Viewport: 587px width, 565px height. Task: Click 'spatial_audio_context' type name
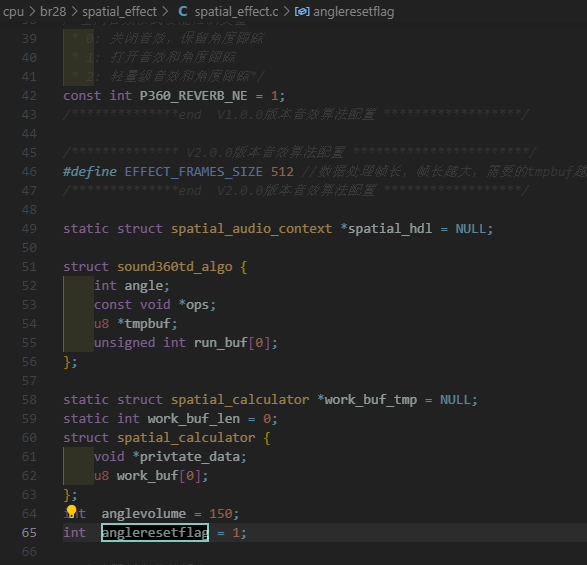click(x=252, y=229)
